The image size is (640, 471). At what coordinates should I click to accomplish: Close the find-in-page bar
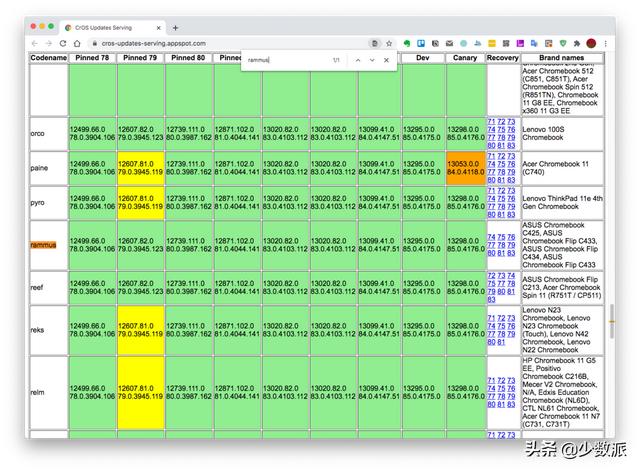click(386, 60)
